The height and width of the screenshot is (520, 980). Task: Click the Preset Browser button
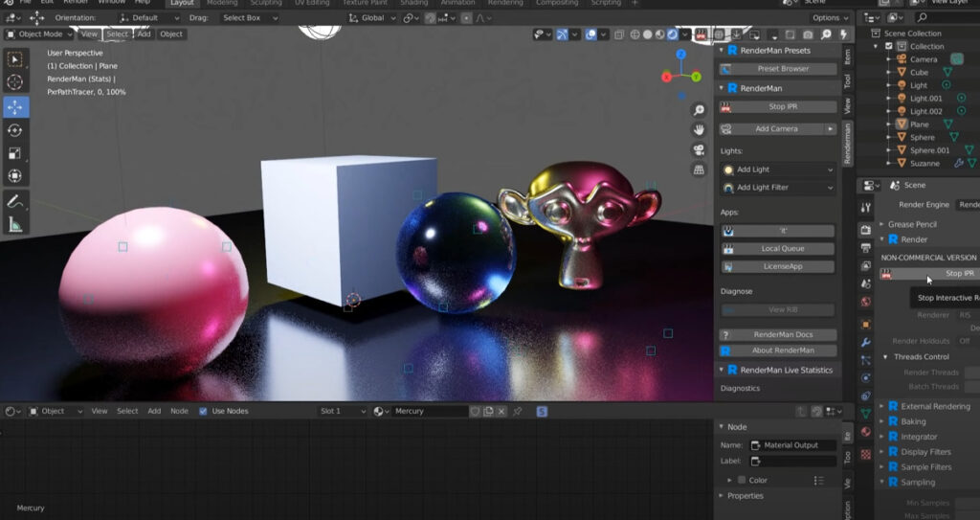[x=777, y=69]
